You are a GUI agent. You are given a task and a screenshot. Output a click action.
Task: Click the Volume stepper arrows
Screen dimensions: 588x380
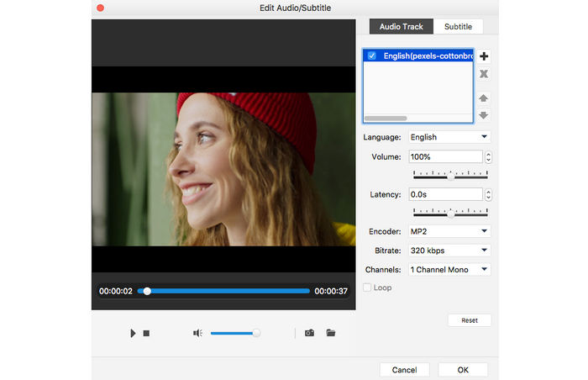(x=488, y=157)
